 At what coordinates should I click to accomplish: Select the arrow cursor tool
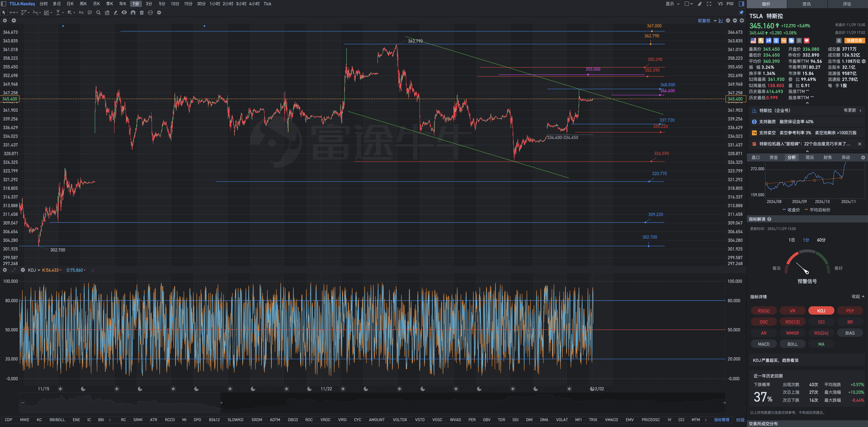point(4,12)
